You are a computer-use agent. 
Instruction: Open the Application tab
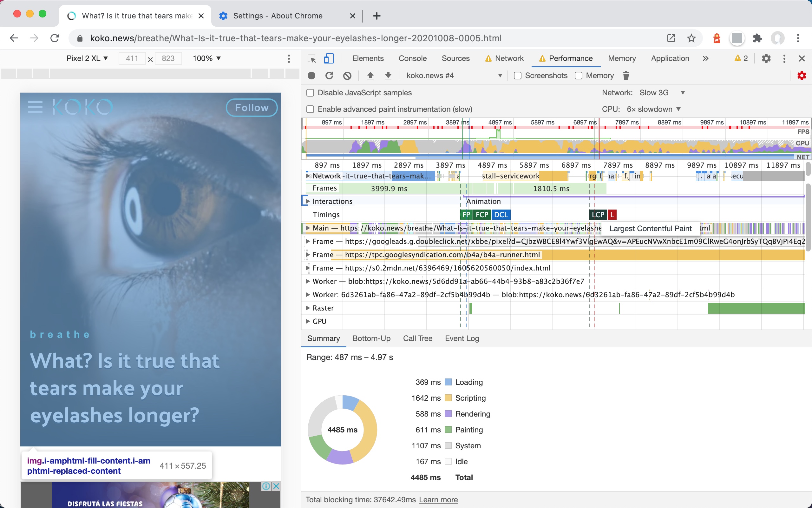[670, 58]
